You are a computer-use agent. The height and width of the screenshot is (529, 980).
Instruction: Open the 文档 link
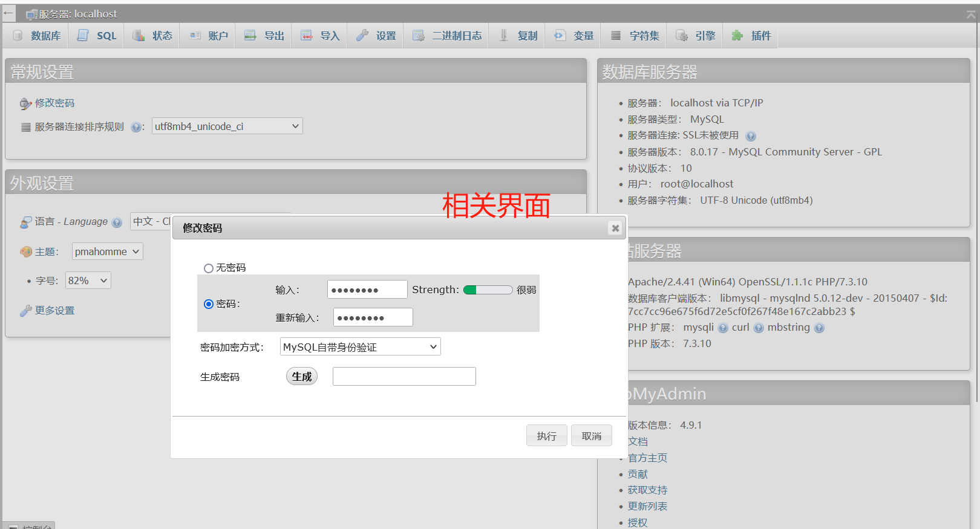(x=638, y=442)
